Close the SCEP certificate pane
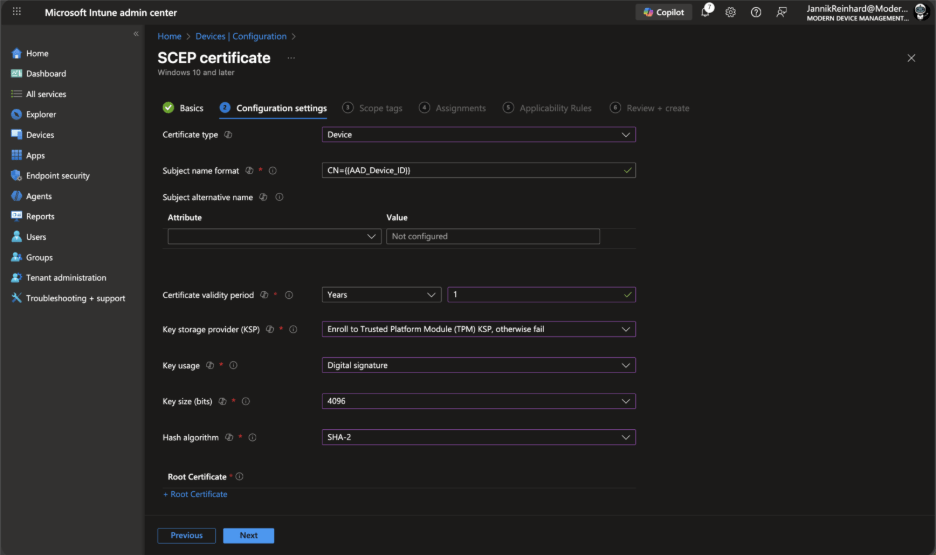 coord(911,58)
